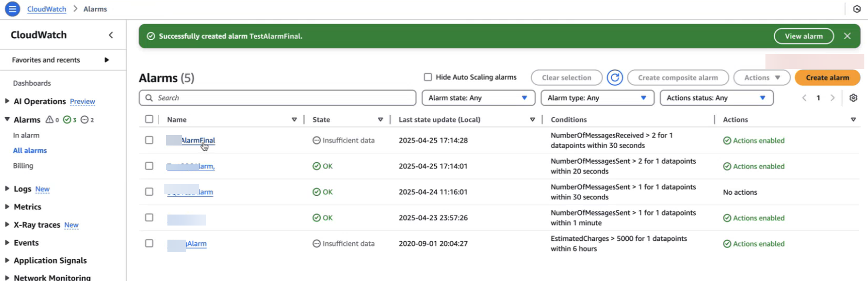Image resolution: width=868 pixels, height=281 pixels.
Task: Expand Metrics section
Action: tap(7, 207)
